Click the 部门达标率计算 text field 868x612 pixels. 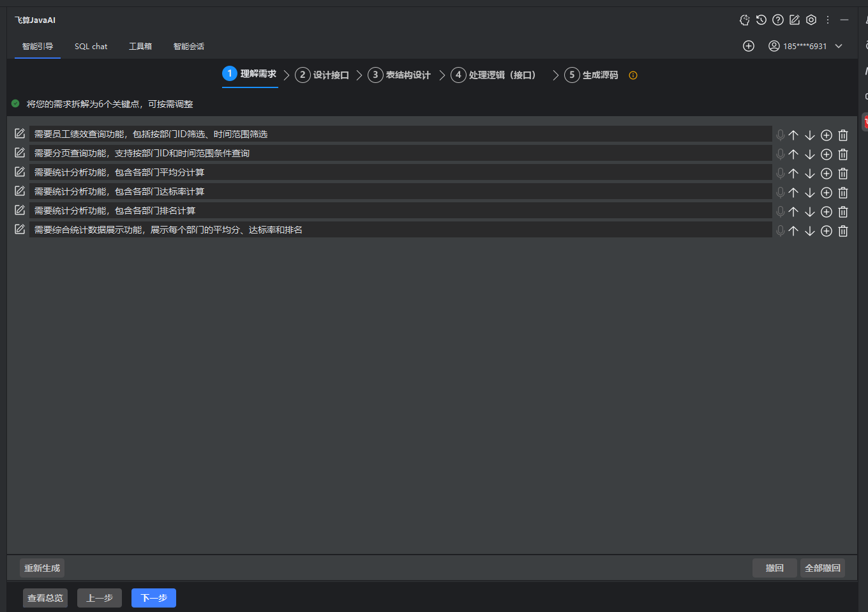tap(401, 191)
